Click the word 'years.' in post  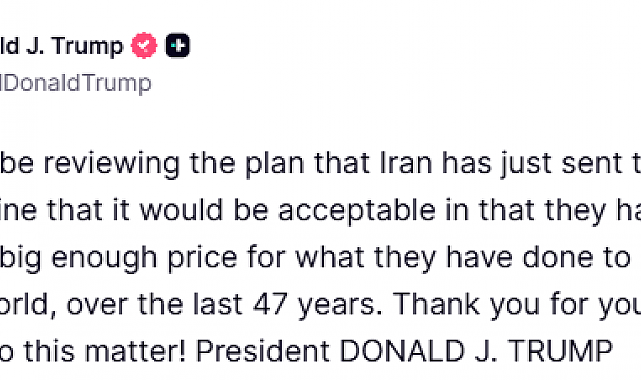pyautogui.click(x=340, y=304)
